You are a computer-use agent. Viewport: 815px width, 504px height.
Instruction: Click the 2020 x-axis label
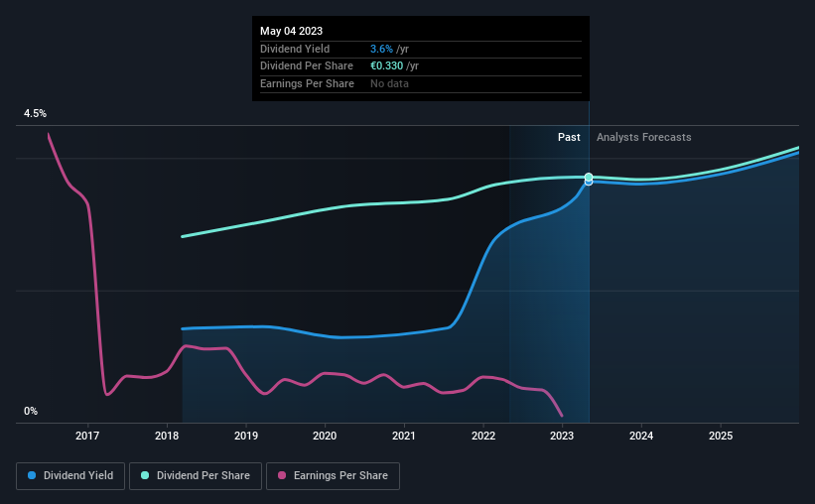click(x=325, y=436)
